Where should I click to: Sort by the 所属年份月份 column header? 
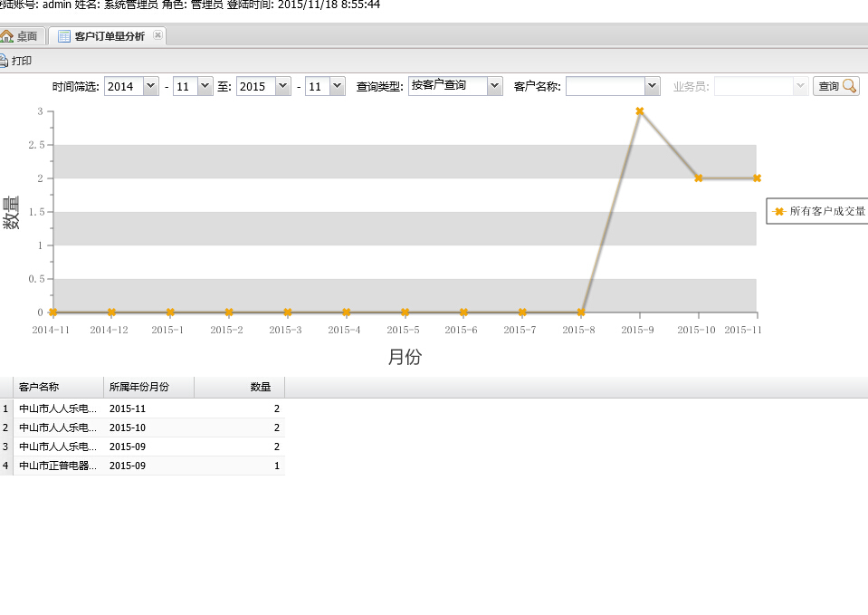[x=148, y=387]
